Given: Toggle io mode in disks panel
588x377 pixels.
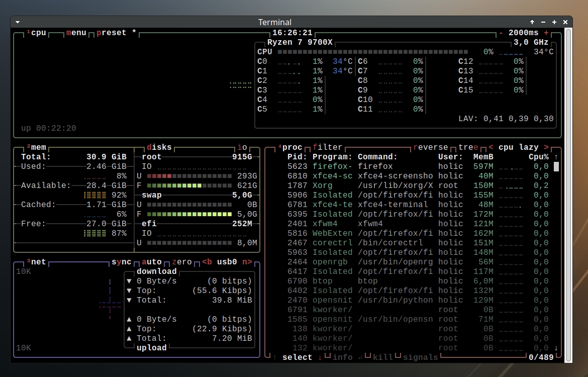Looking at the screenshot, I should point(242,147).
